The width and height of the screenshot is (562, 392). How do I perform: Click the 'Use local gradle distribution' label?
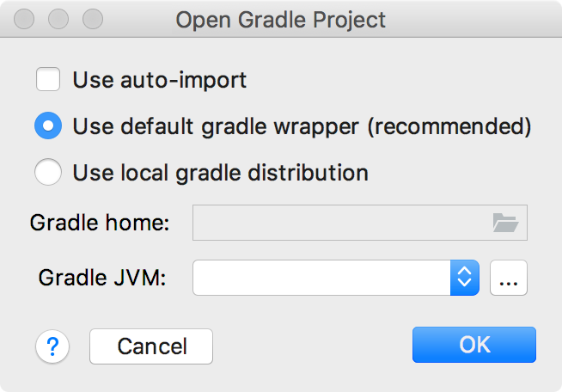point(221,173)
